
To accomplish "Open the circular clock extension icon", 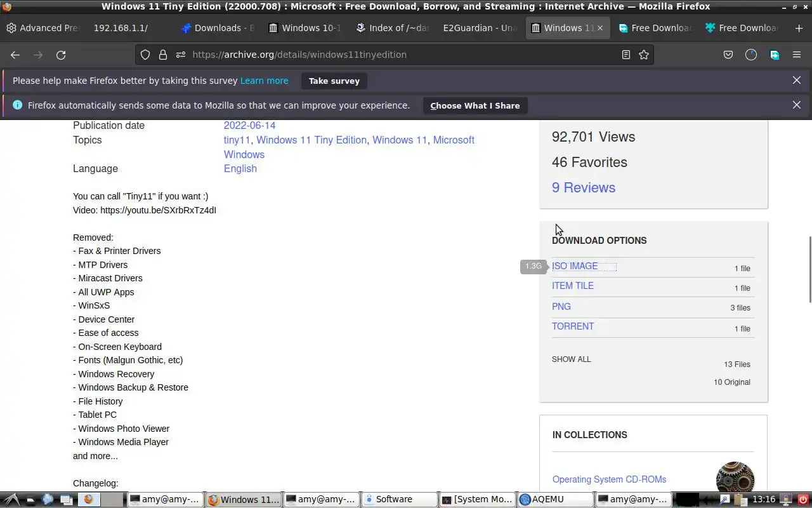I will [751, 55].
